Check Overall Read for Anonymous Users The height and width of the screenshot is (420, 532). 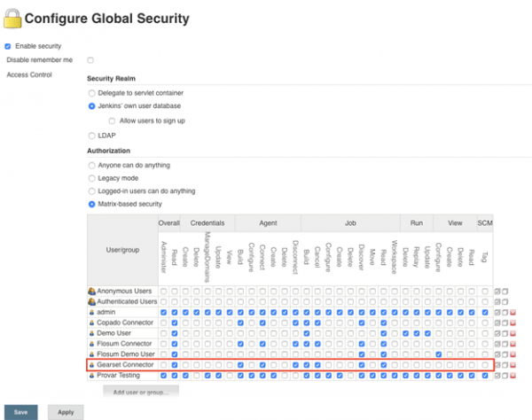coord(175,292)
